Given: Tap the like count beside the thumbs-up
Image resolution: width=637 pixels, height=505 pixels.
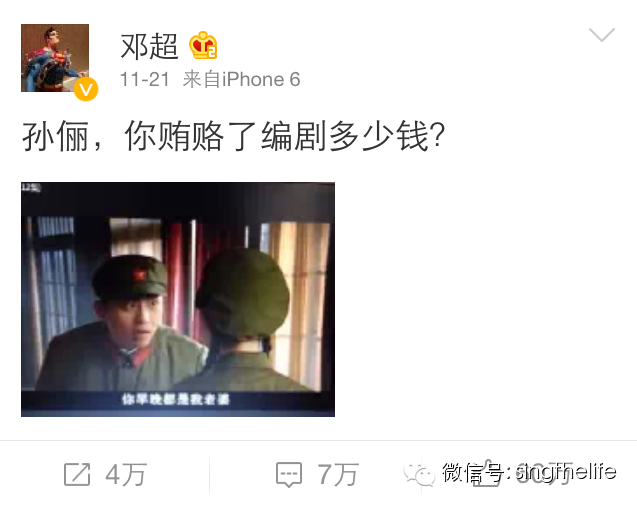Looking at the screenshot, I should pos(544,474).
